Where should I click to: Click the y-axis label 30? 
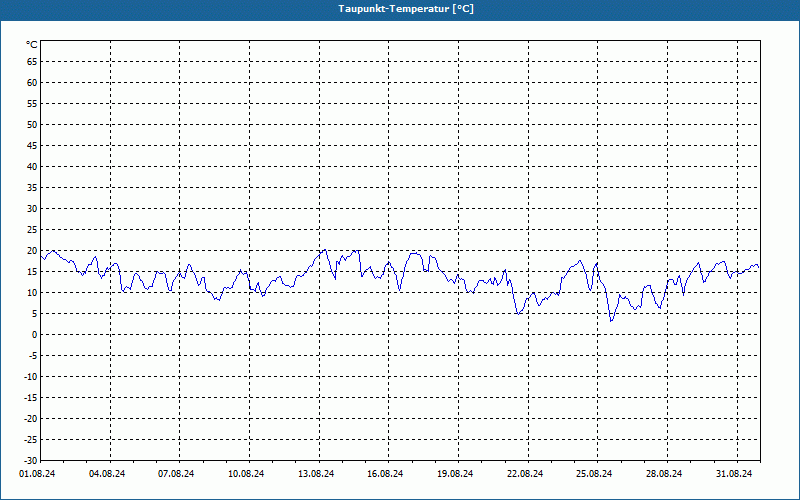32,209
